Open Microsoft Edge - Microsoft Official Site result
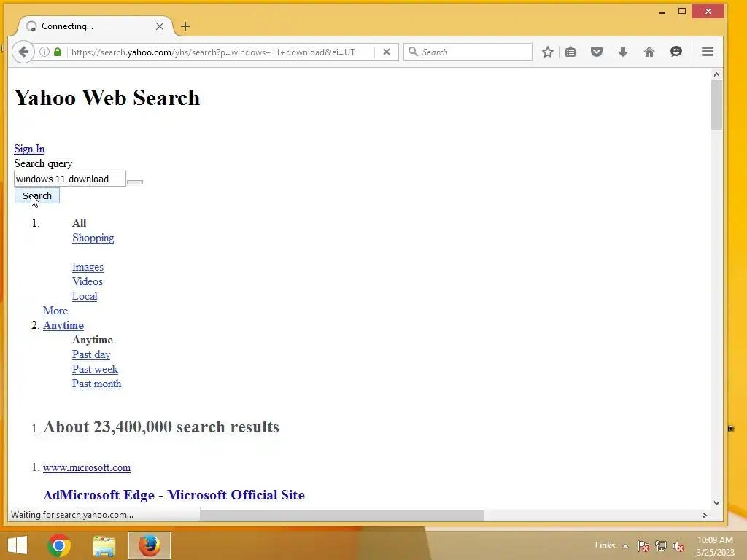The image size is (747, 560). pyautogui.click(x=174, y=495)
